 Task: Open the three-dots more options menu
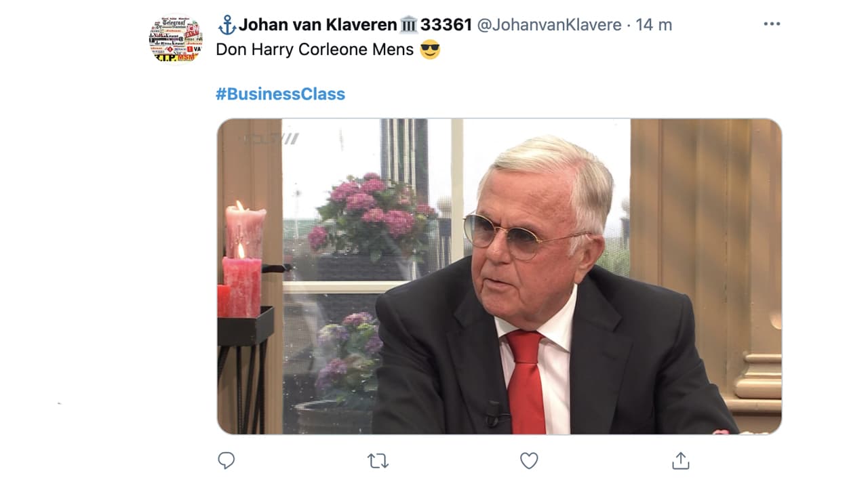[x=772, y=24]
